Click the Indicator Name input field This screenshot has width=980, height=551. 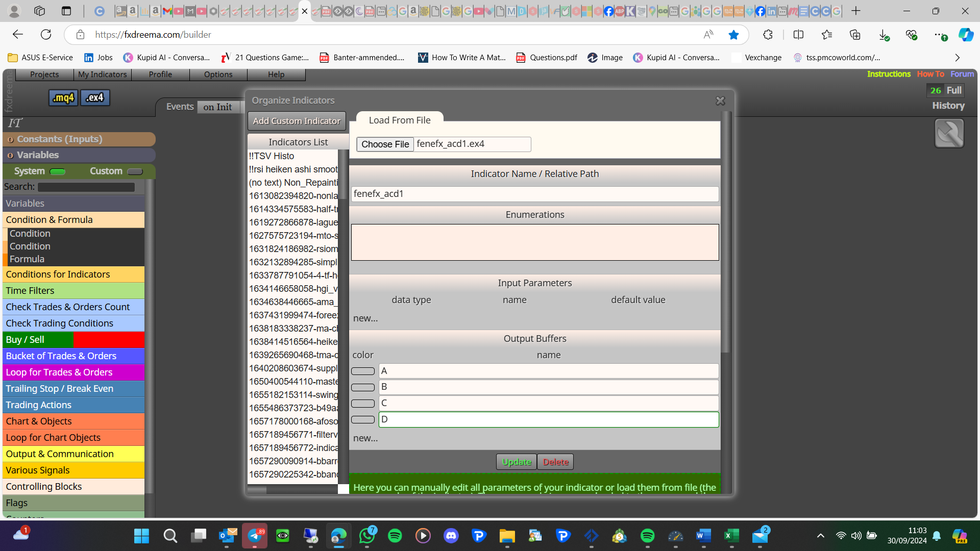pyautogui.click(x=535, y=194)
